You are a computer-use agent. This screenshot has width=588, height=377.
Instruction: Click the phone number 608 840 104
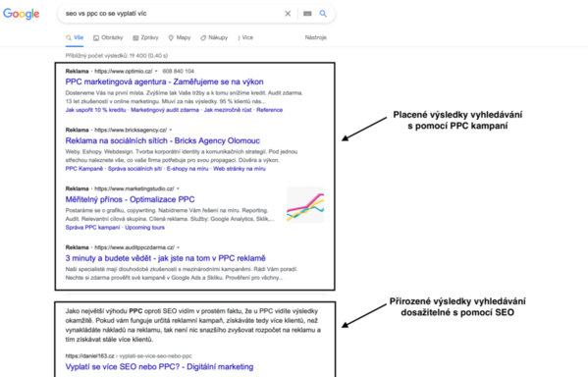[x=179, y=72]
